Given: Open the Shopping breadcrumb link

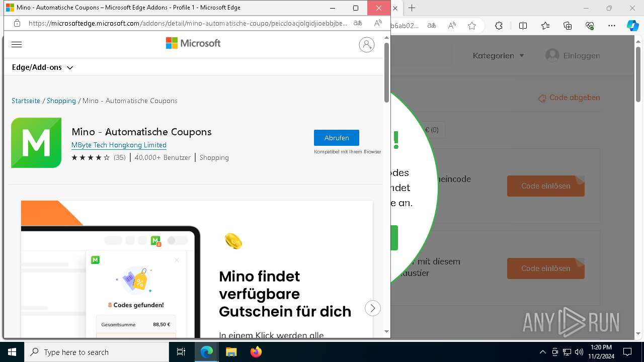Looking at the screenshot, I should (61, 101).
